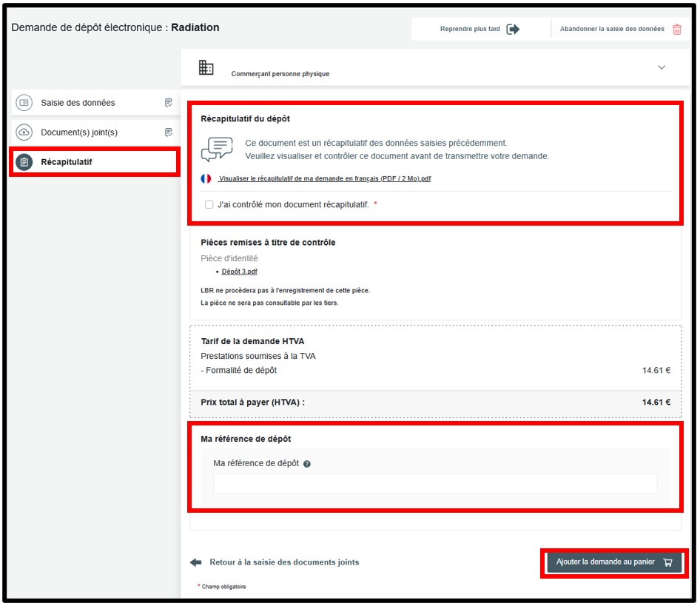Click the exit arrow icon beside Reprendre plus tard
700x606 pixels.
pyautogui.click(x=513, y=30)
